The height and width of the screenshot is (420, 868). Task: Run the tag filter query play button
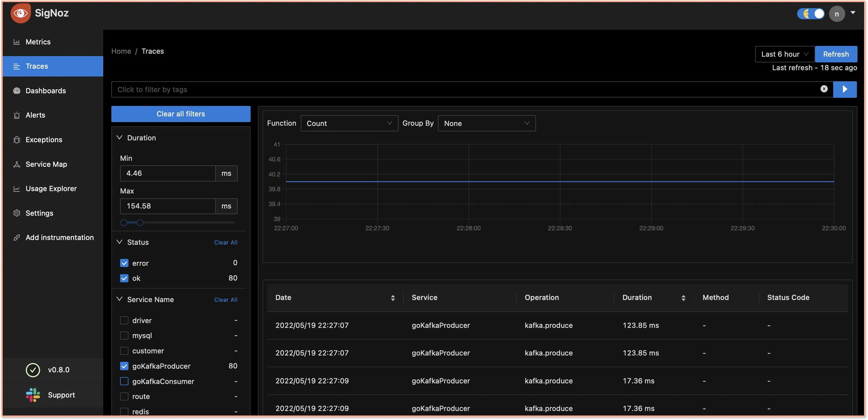point(845,89)
